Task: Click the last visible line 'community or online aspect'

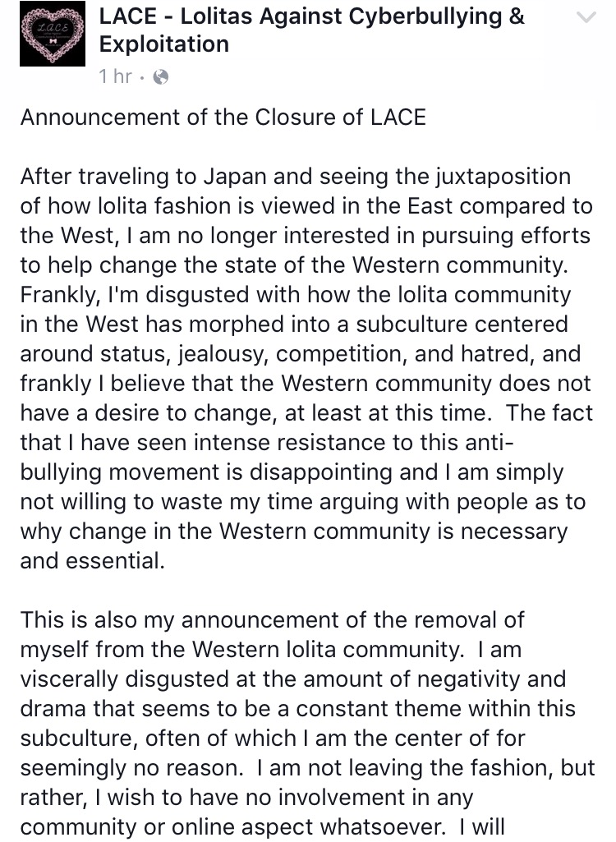Action: [262, 826]
